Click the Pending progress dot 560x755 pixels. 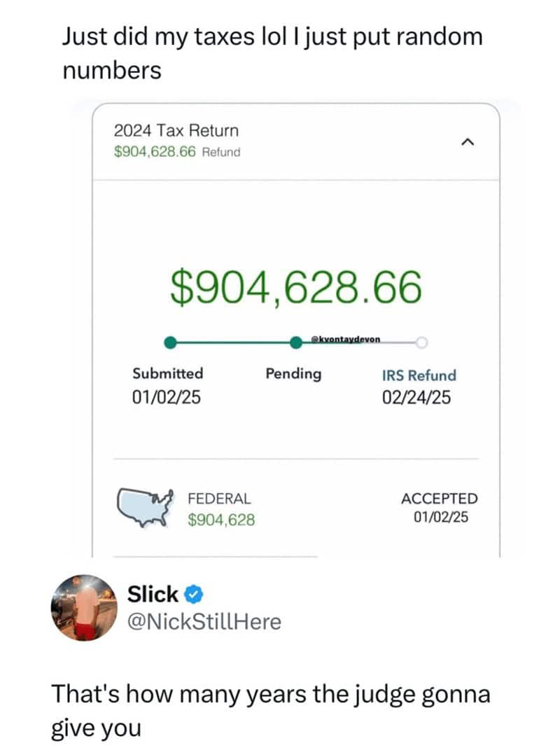point(296,343)
